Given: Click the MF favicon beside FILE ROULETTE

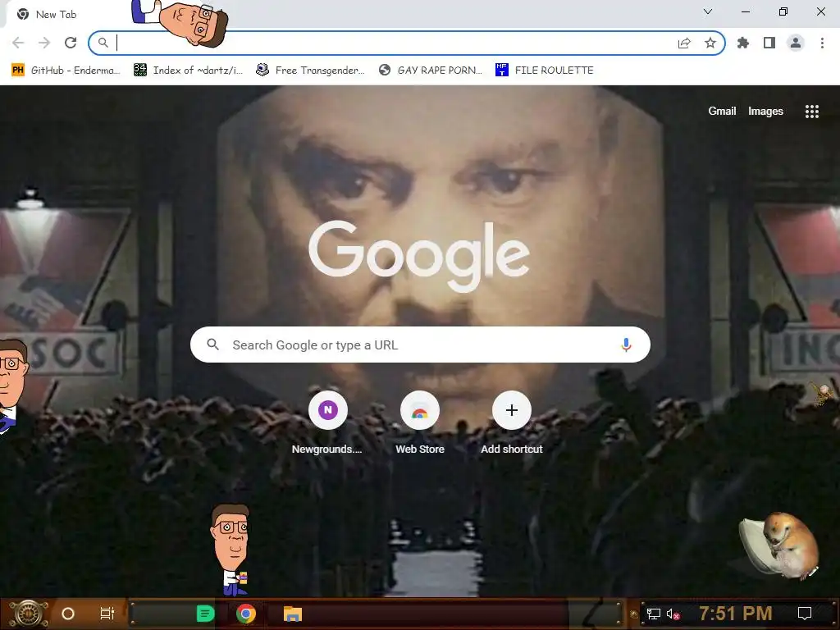Looking at the screenshot, I should [x=501, y=71].
